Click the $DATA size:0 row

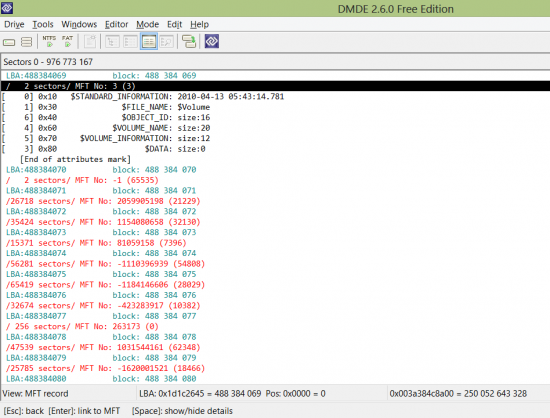pos(104,149)
